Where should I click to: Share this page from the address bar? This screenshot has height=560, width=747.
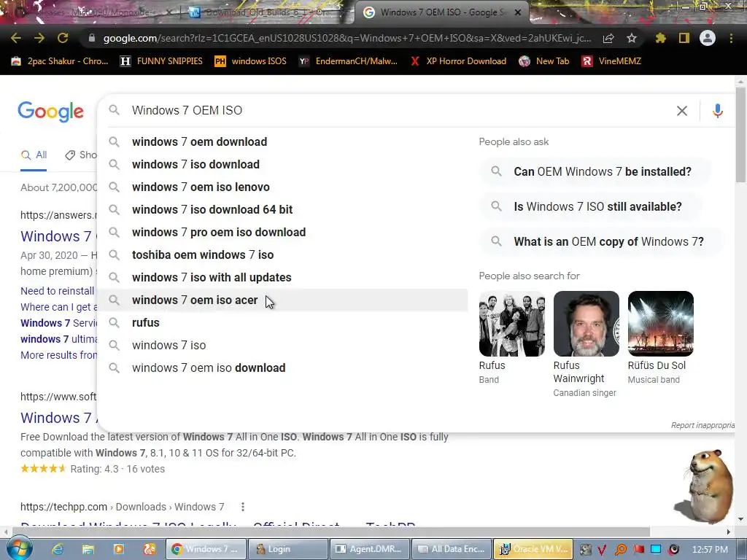608,38
